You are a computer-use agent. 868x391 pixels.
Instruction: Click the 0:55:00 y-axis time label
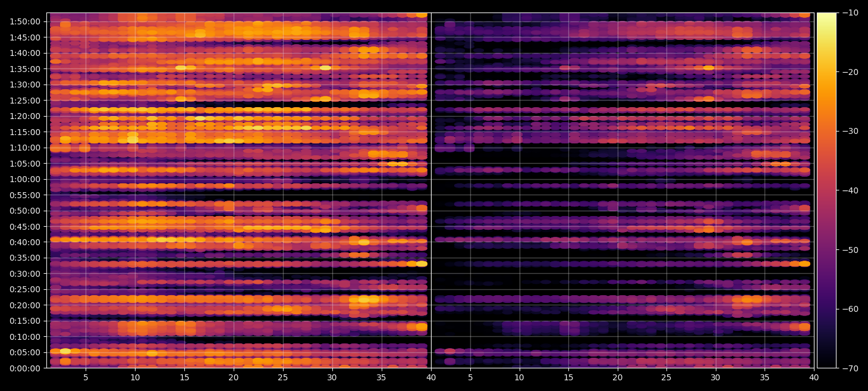(x=25, y=195)
